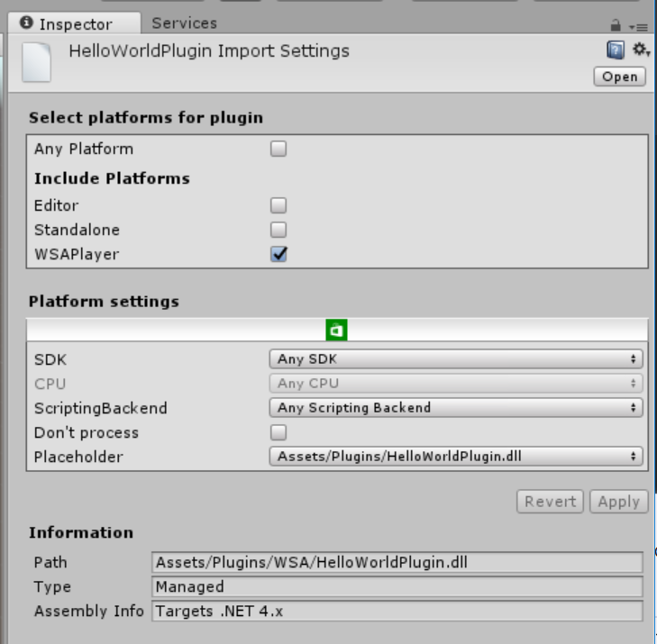The height and width of the screenshot is (644, 657).
Task: Enable the Editor platform checkbox
Action: pyautogui.click(x=278, y=205)
